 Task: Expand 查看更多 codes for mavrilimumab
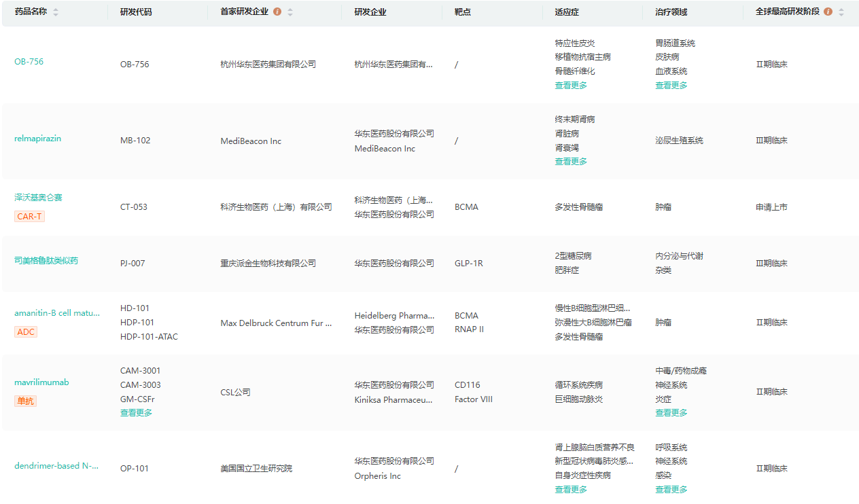[136, 413]
